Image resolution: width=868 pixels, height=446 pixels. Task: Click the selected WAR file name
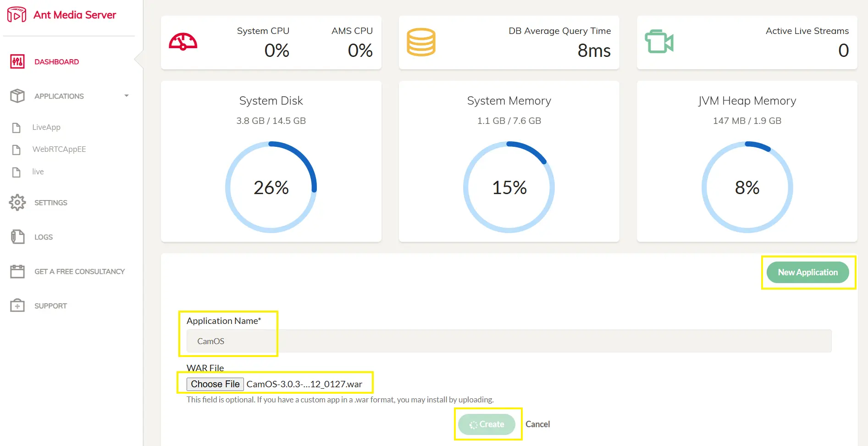coord(304,384)
